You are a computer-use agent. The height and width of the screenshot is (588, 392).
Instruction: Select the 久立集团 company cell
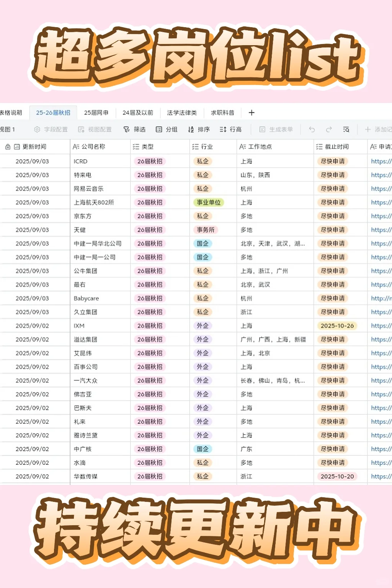click(x=100, y=312)
